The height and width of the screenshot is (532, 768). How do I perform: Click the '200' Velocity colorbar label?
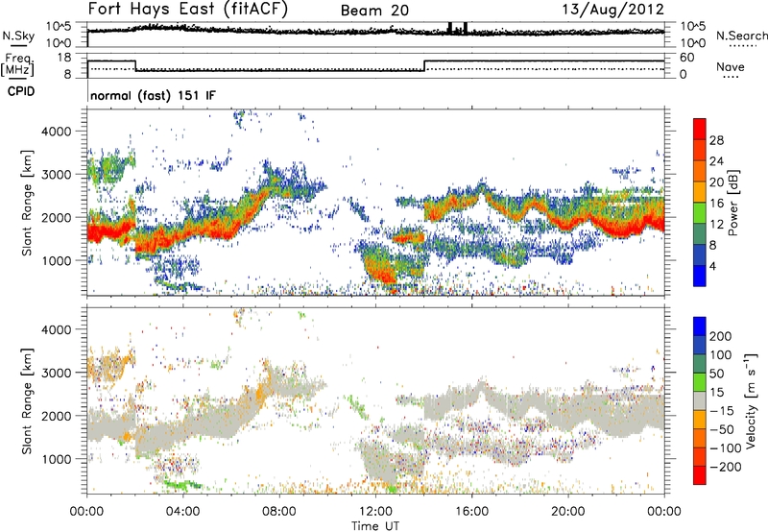click(721, 336)
